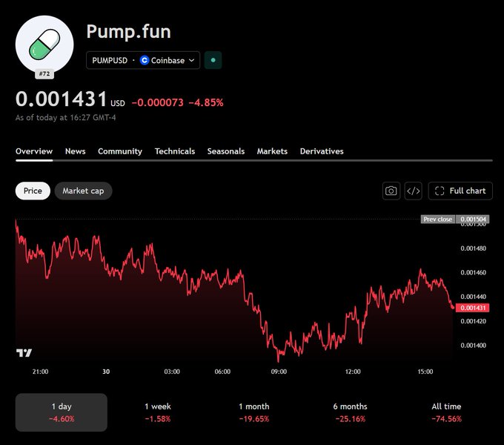Open the Community tab

(120, 151)
